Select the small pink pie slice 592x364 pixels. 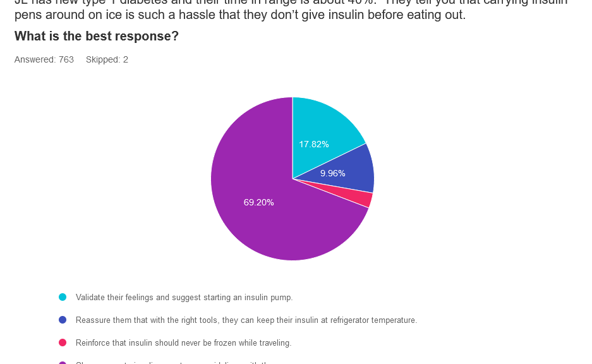[363, 198]
